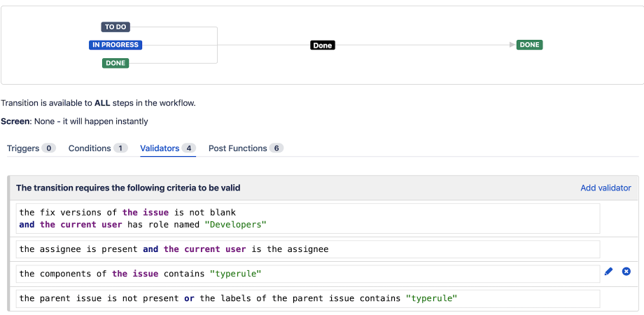This screenshot has width=644, height=315.
Task: Click the "Screen: None - it will happen instantly" text
Action: (74, 121)
